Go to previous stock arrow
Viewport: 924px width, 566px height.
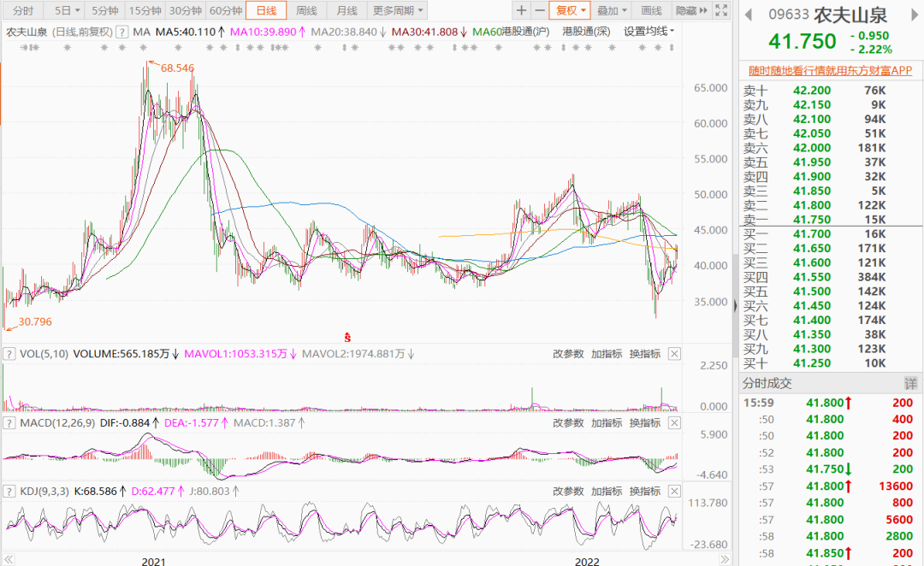pyautogui.click(x=749, y=15)
